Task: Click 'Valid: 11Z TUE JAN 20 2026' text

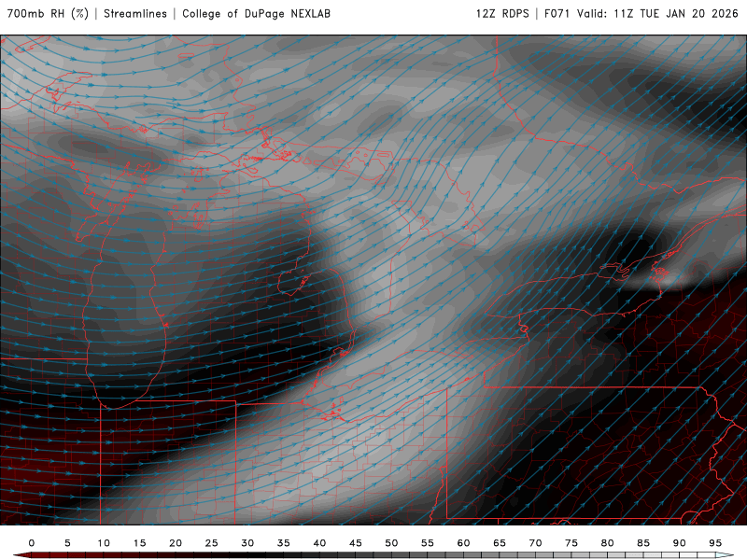Action: click(x=657, y=13)
